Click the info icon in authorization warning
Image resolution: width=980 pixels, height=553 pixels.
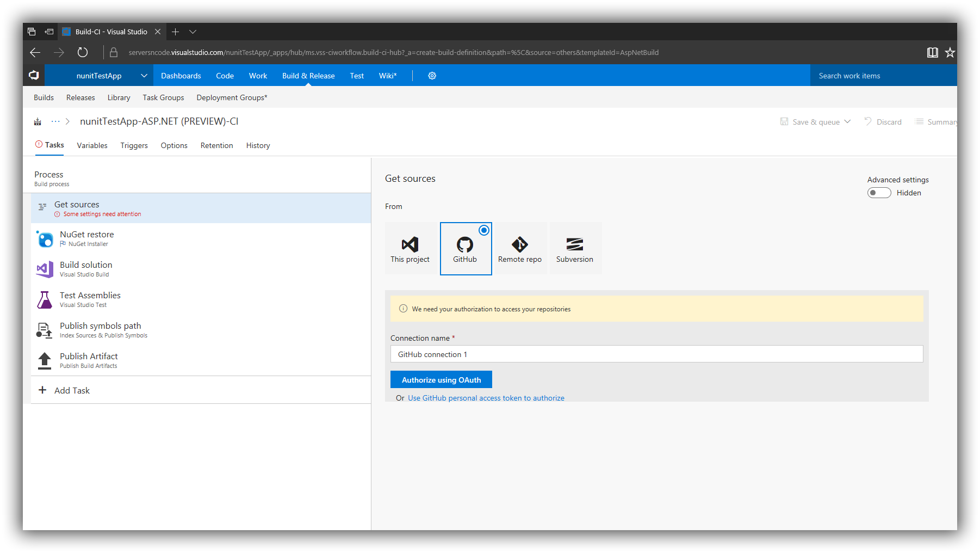(403, 309)
